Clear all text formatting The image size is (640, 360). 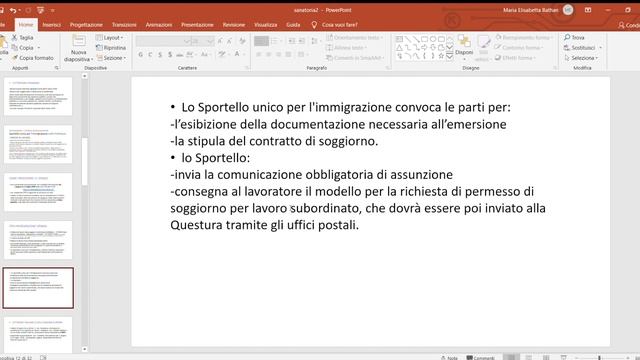242,41
